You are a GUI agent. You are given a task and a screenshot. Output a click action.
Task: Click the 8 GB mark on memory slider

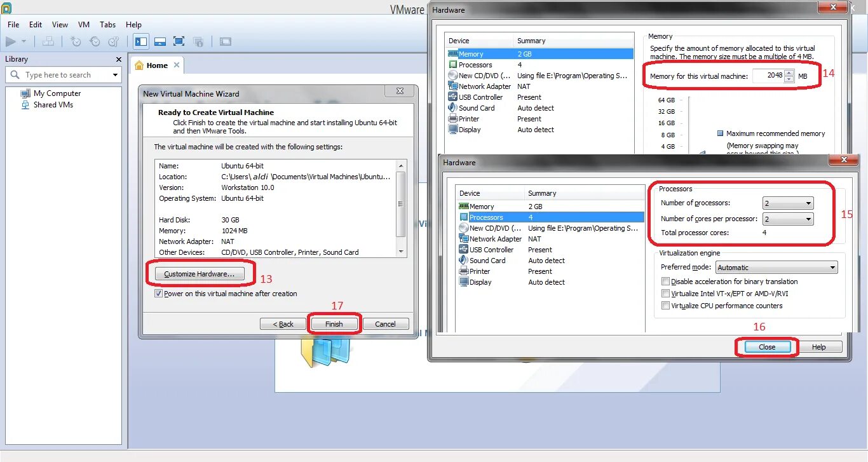pyautogui.click(x=667, y=135)
